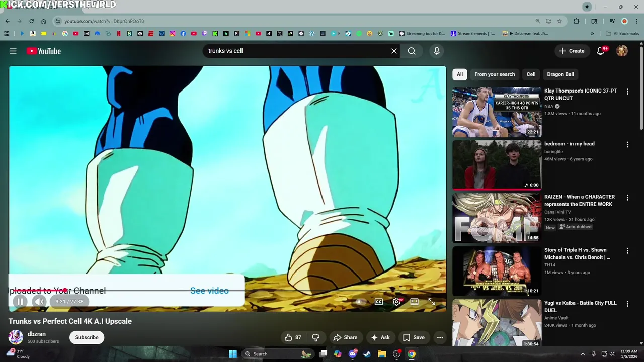The image size is (644, 362).
Task: Enter full screen mode
Action: [432, 302]
